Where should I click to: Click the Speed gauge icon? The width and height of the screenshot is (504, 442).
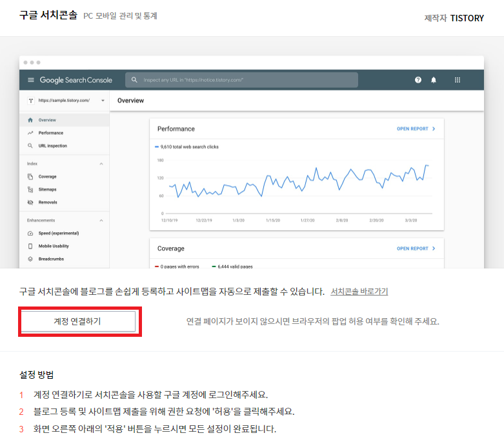click(x=30, y=233)
